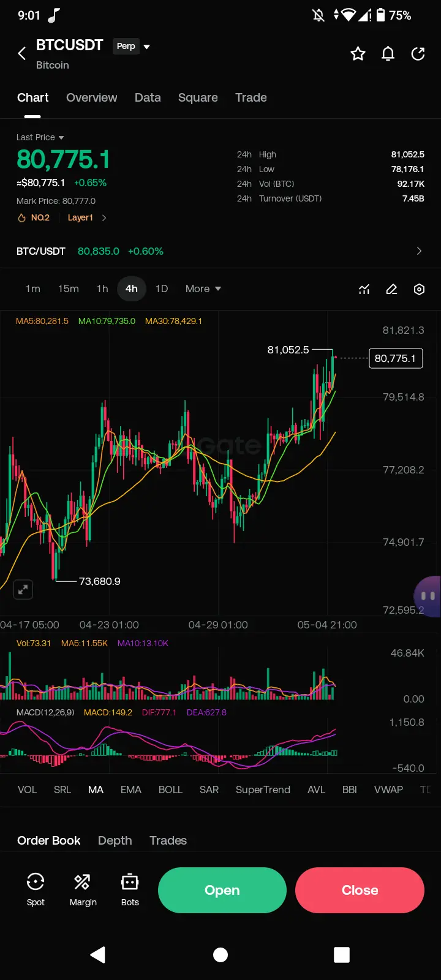Switch to Square tab
This screenshot has height=980, width=441.
[198, 97]
